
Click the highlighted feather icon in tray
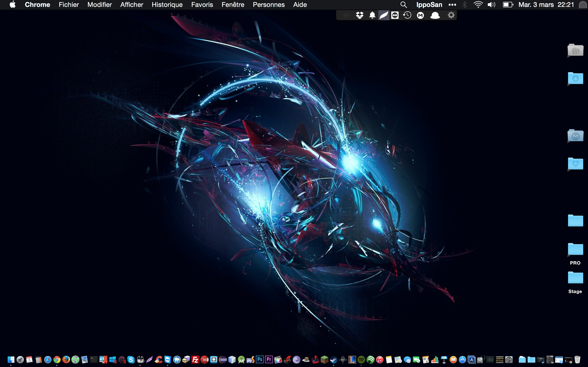tap(384, 15)
